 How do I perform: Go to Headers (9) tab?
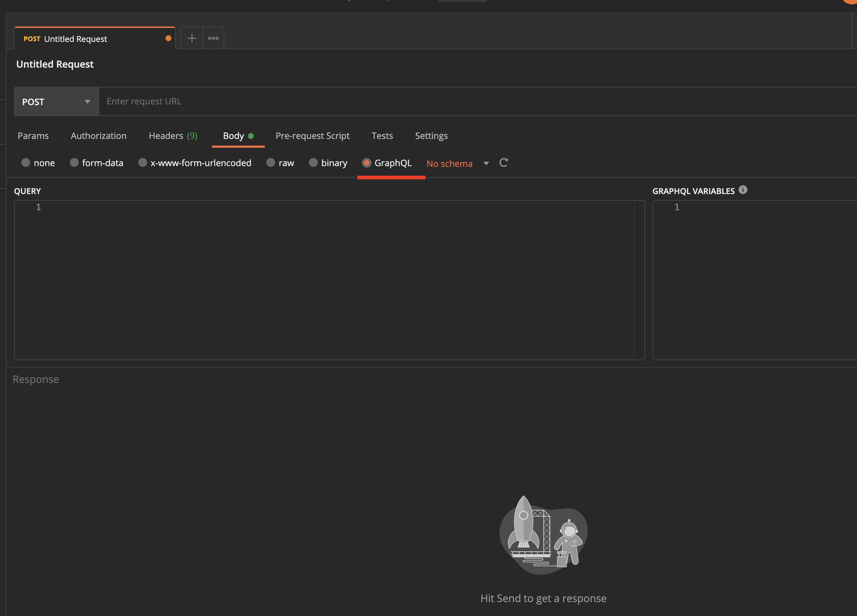(173, 136)
